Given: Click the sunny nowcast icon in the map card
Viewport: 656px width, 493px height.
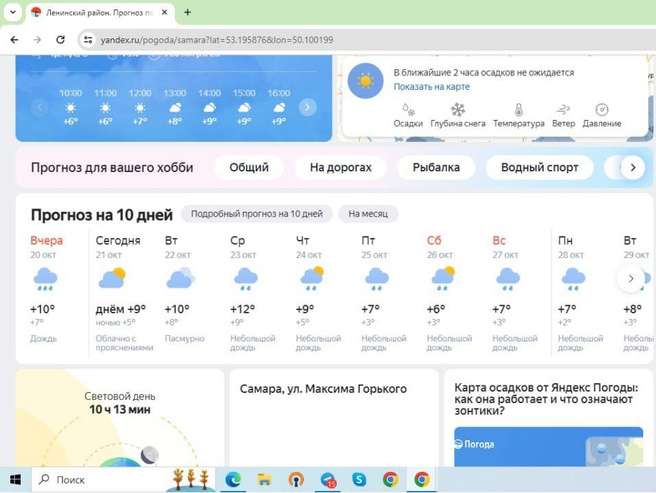Looking at the screenshot, I should click(365, 81).
